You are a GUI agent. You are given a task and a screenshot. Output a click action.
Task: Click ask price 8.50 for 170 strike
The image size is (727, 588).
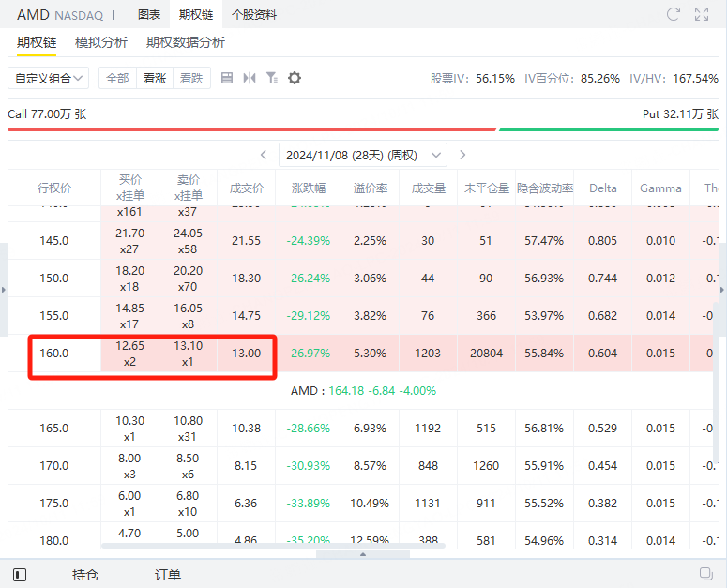188,459
